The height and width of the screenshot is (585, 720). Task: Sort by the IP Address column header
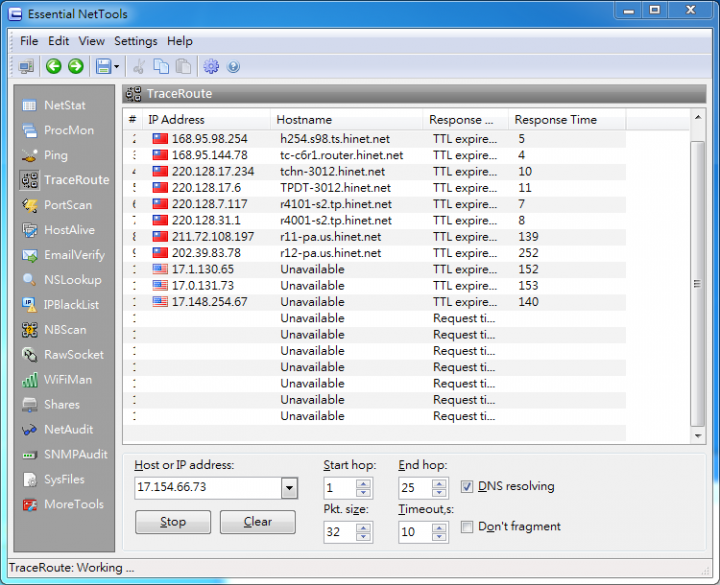tap(207, 120)
